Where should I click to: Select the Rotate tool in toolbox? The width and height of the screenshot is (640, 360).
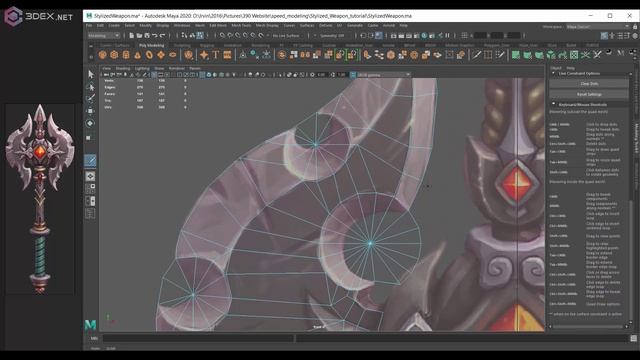pyautogui.click(x=91, y=123)
